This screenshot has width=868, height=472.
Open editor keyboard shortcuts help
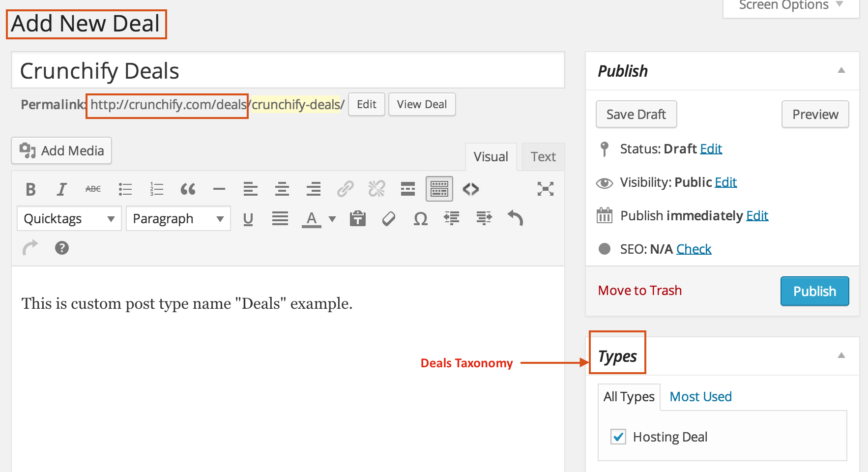click(x=62, y=248)
